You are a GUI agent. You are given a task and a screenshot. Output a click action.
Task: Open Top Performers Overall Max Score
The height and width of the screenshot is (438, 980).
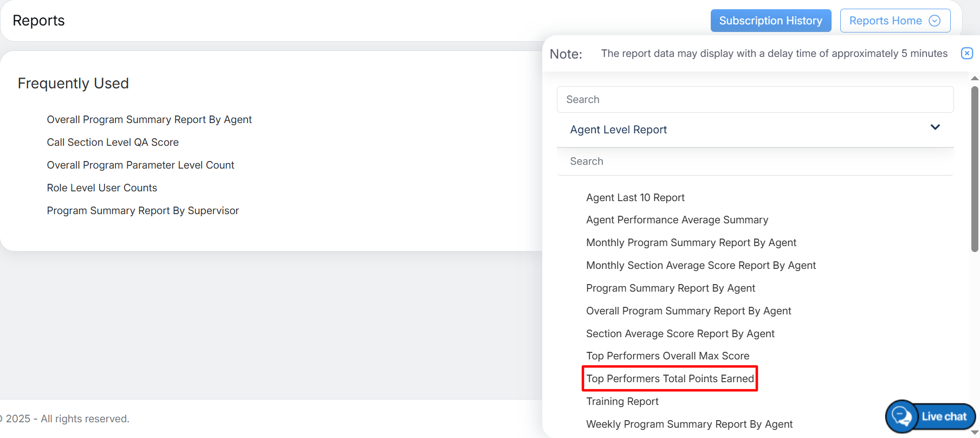point(667,356)
